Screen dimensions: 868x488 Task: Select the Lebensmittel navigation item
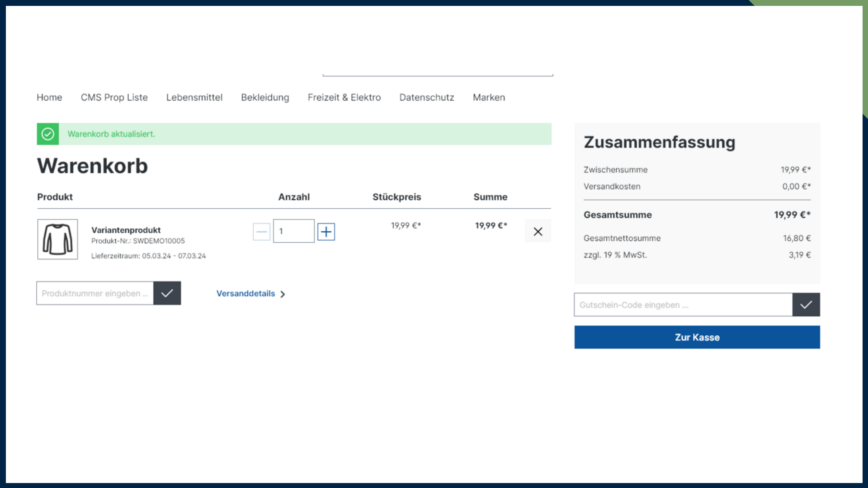(x=194, y=97)
